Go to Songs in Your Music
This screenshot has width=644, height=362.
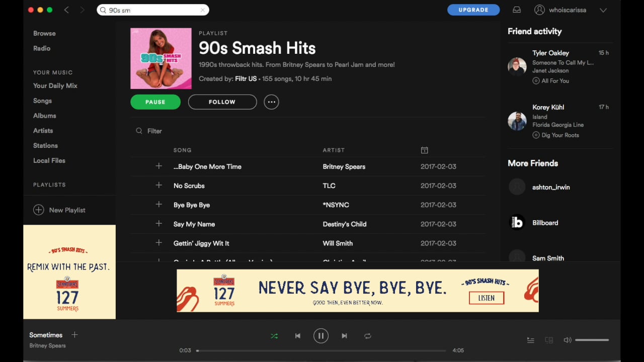pyautogui.click(x=42, y=101)
